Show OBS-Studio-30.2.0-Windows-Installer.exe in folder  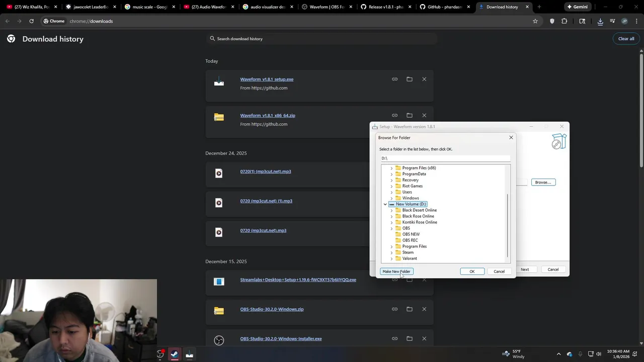tap(410, 338)
